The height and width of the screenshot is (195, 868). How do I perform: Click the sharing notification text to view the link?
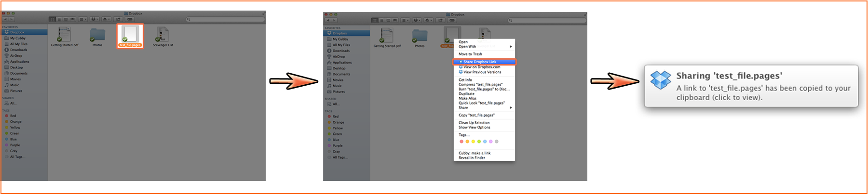pyautogui.click(x=763, y=92)
